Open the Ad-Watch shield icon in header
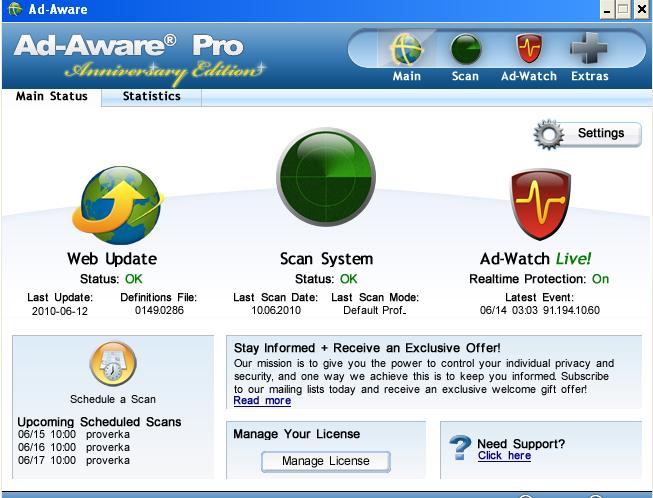653x498 pixels. [528, 51]
